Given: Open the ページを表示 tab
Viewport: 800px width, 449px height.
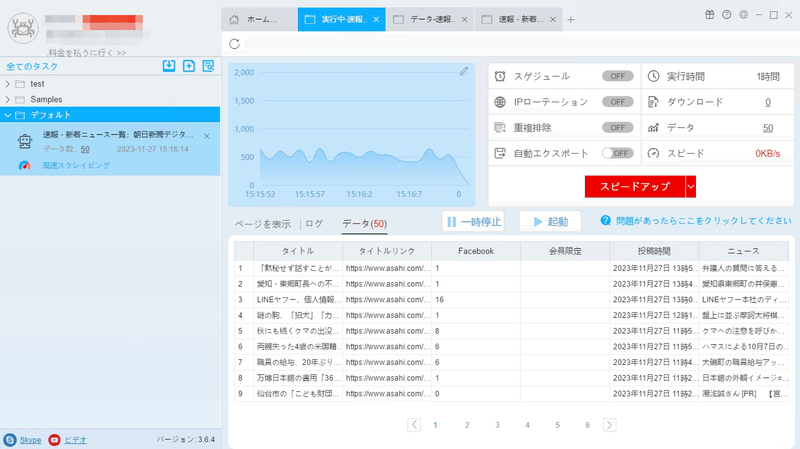Looking at the screenshot, I should 263,223.
